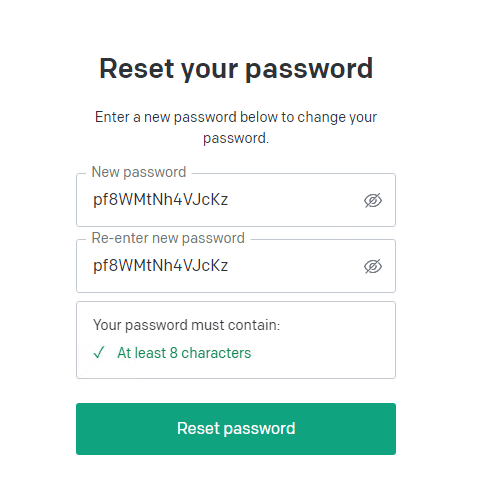The image size is (488, 493).
Task: Click blank space inside the Re-enter password field
Action: coord(293,266)
